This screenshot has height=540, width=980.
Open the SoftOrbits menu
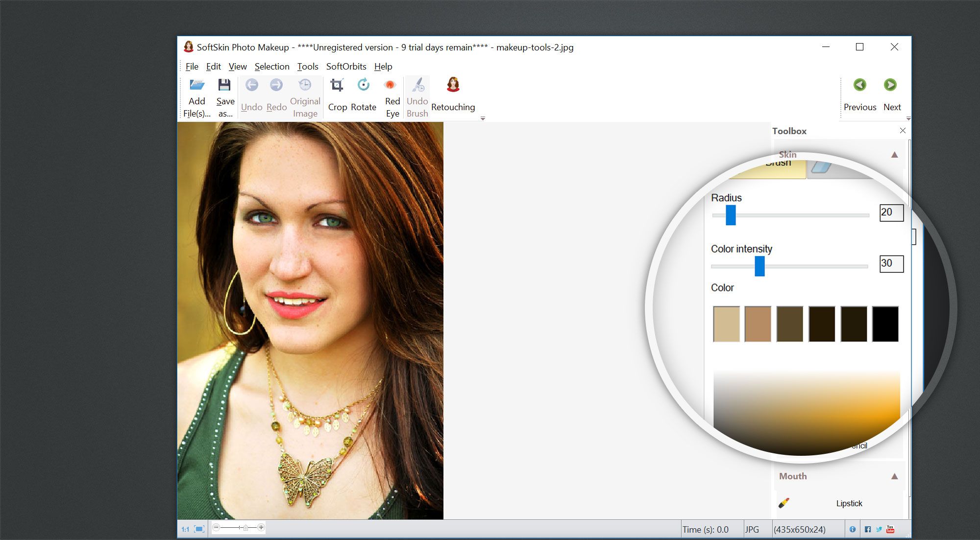[x=346, y=66]
